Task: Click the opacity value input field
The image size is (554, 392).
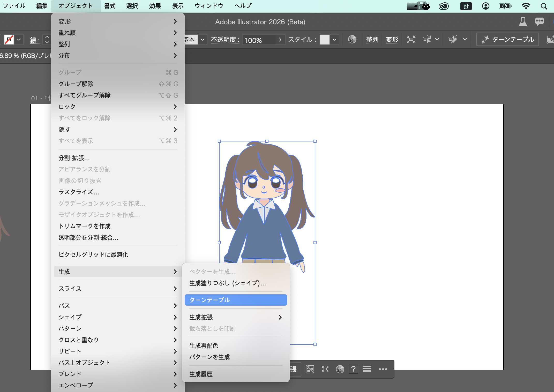Action: pyautogui.click(x=259, y=40)
